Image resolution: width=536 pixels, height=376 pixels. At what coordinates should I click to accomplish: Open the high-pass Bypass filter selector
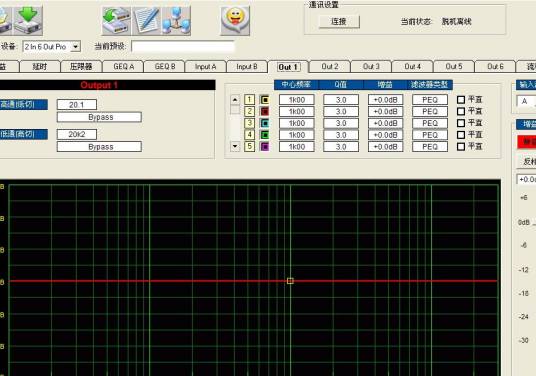pos(99,117)
